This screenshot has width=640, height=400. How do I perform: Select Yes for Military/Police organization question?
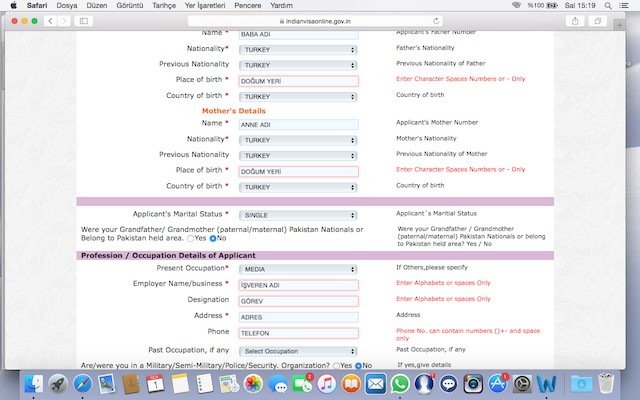tap(336, 366)
